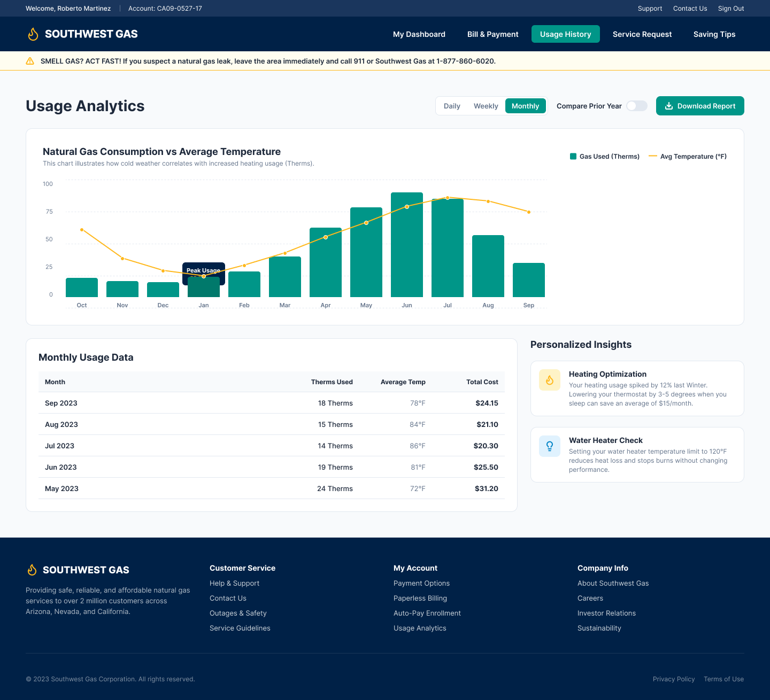The width and height of the screenshot is (770, 700).
Task: Switch chart view to Weekly
Action: click(486, 106)
